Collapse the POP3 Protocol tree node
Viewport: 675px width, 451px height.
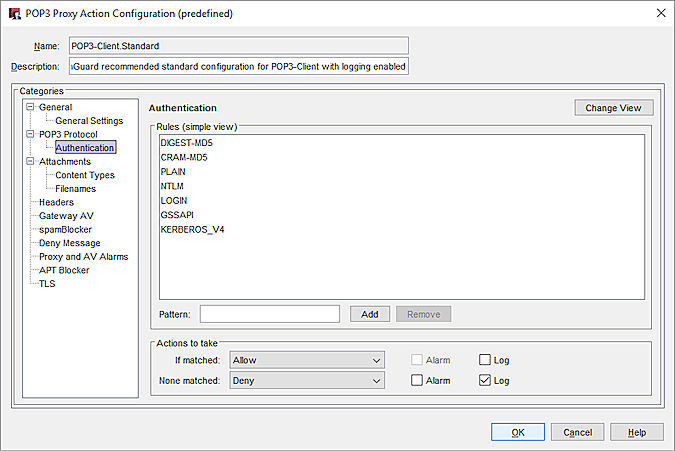[x=31, y=134]
